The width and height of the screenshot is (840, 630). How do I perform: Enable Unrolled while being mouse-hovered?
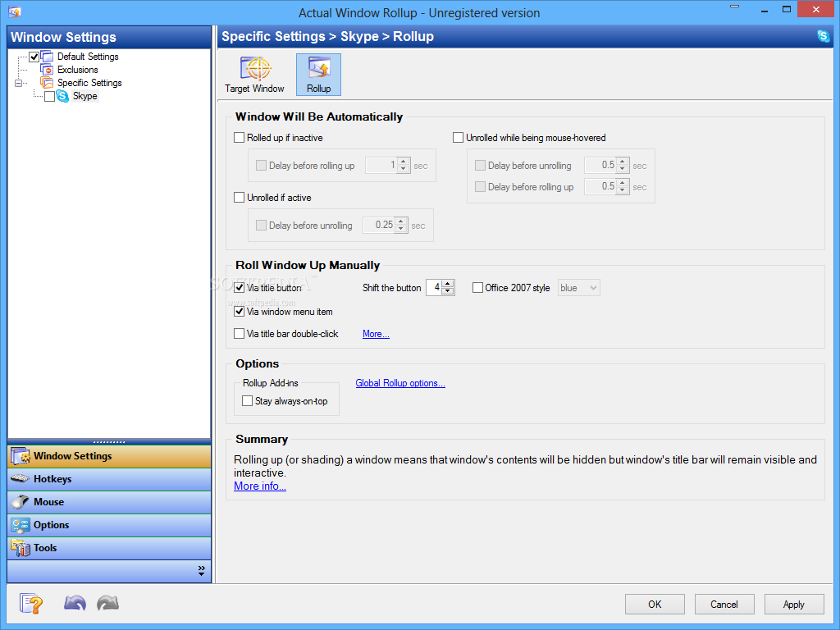pos(458,138)
